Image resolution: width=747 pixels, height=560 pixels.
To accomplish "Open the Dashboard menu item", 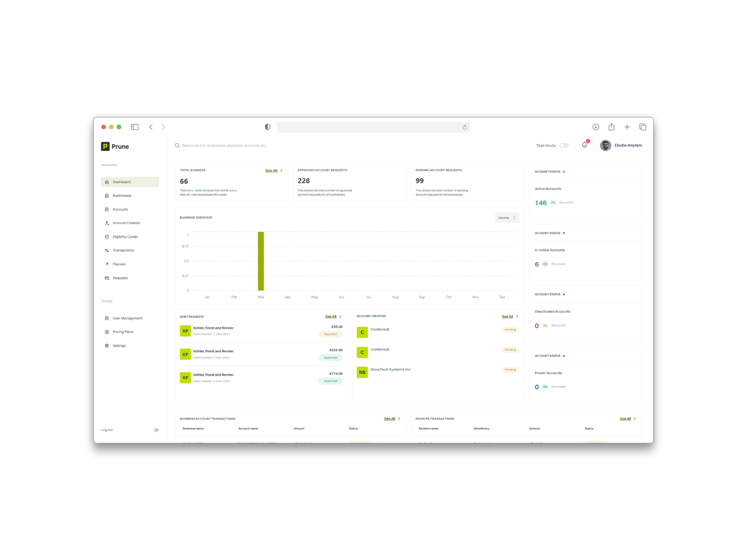I will point(130,182).
